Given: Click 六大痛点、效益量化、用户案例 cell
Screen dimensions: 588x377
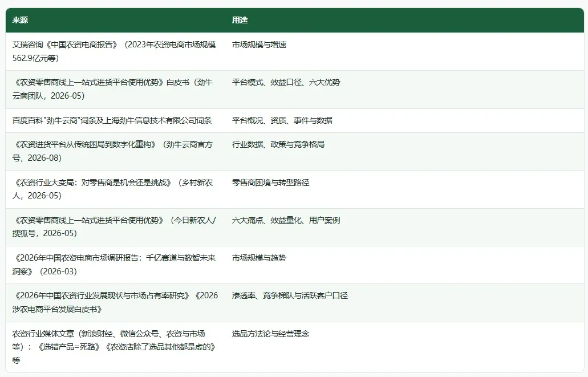Looking at the screenshot, I should [404, 227].
